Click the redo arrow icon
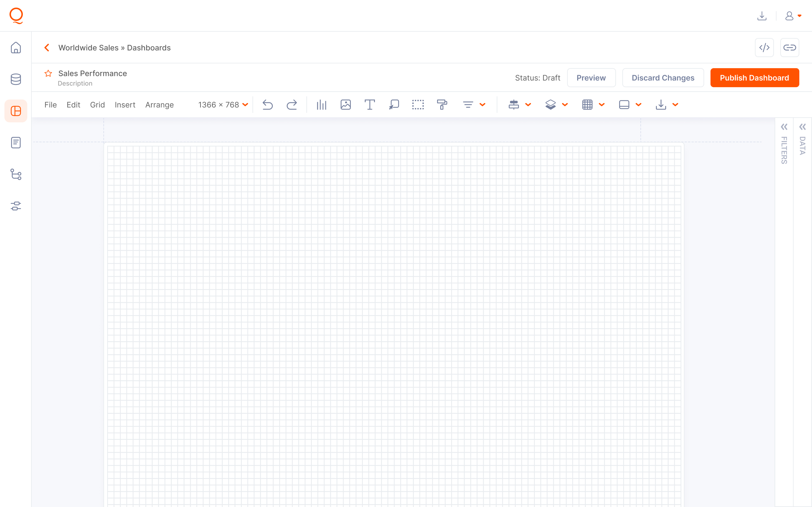 click(x=291, y=105)
